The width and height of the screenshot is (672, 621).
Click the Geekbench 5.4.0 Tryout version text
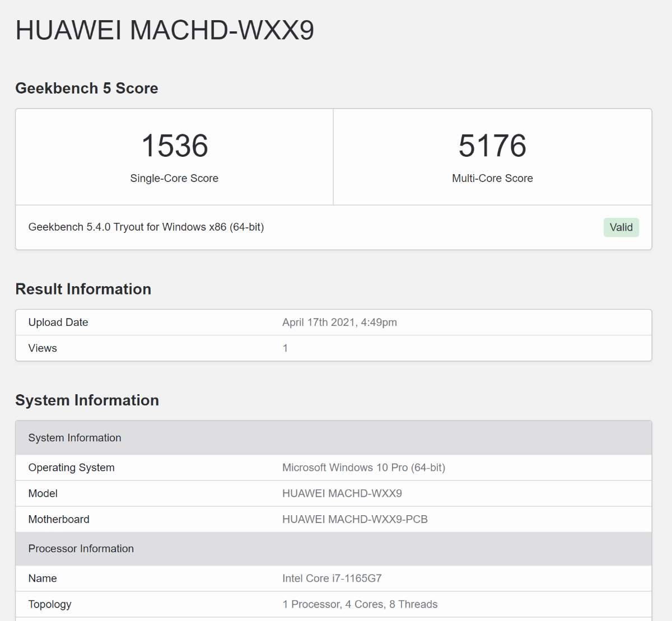[x=146, y=227]
